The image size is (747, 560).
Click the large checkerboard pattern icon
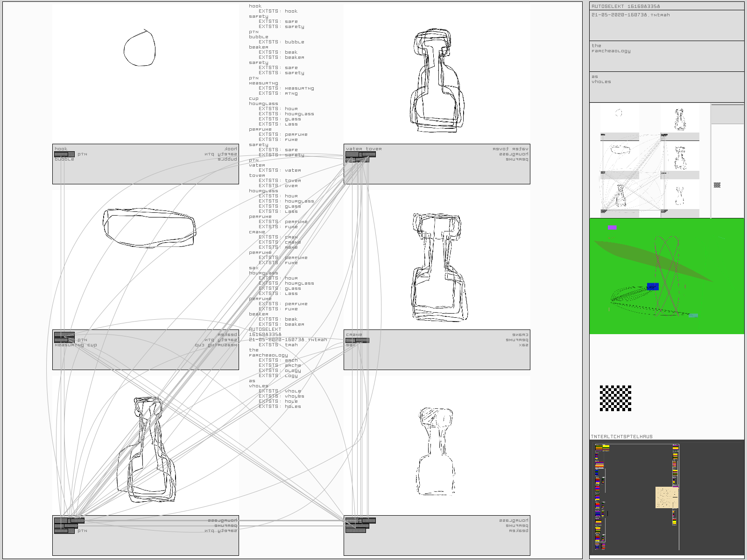(615, 398)
